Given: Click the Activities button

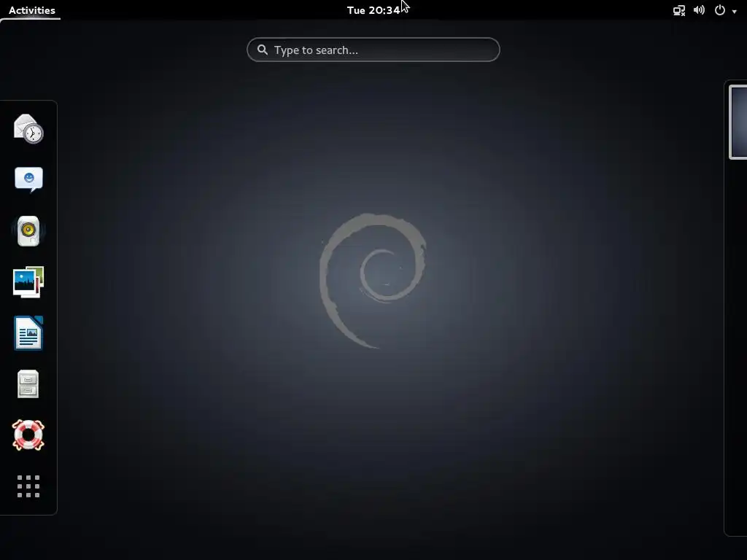Looking at the screenshot, I should click(31, 10).
